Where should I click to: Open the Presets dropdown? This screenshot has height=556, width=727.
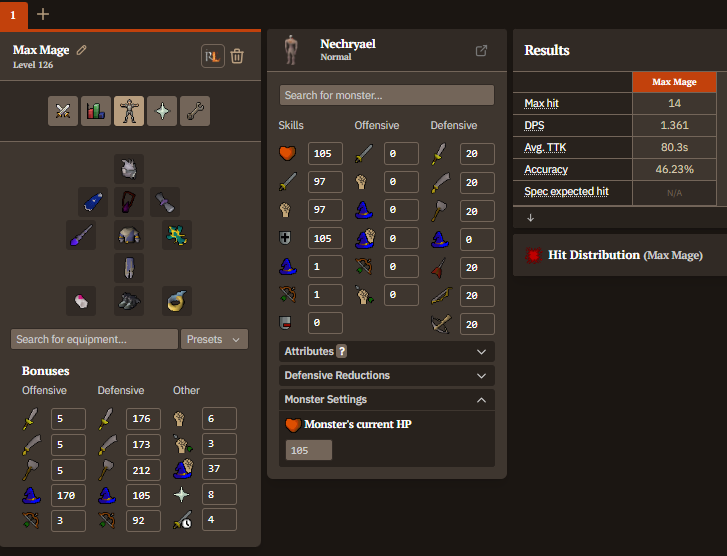click(x=214, y=339)
